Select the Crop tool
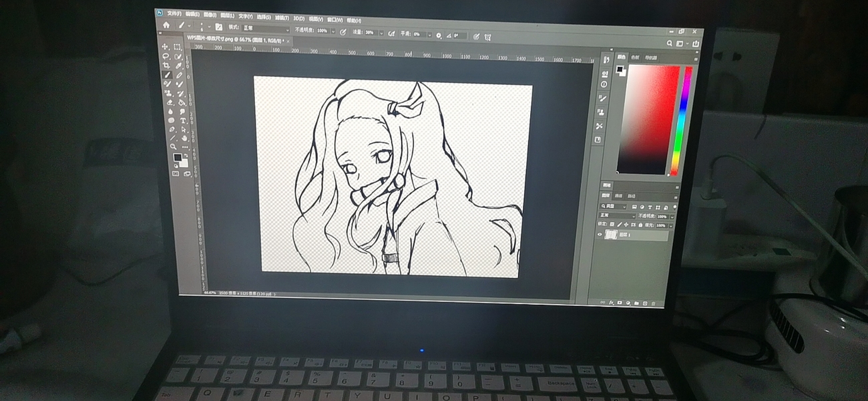This screenshot has height=401, width=868. [166, 65]
